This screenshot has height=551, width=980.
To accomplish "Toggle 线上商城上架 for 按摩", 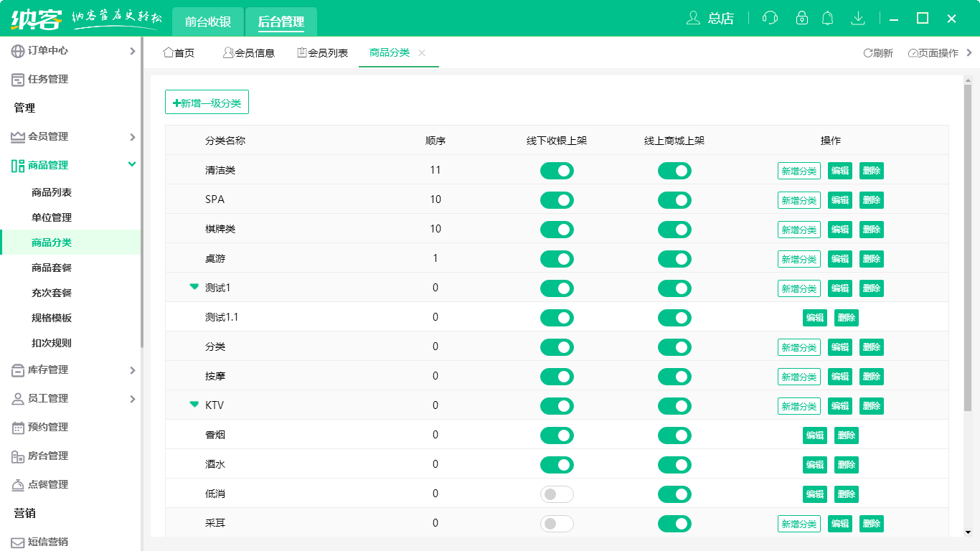I will pos(674,377).
